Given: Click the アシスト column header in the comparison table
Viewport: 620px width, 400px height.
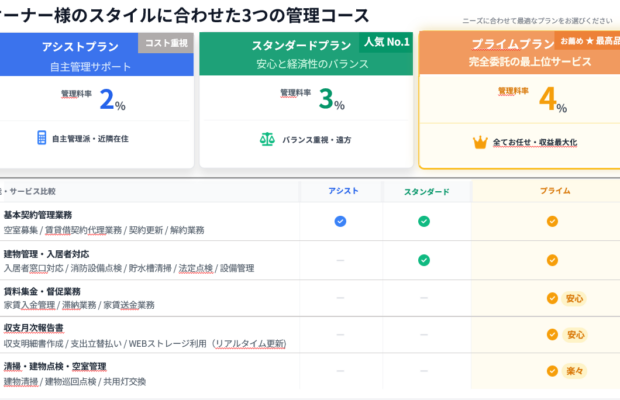Looking at the screenshot, I should pos(343,191).
